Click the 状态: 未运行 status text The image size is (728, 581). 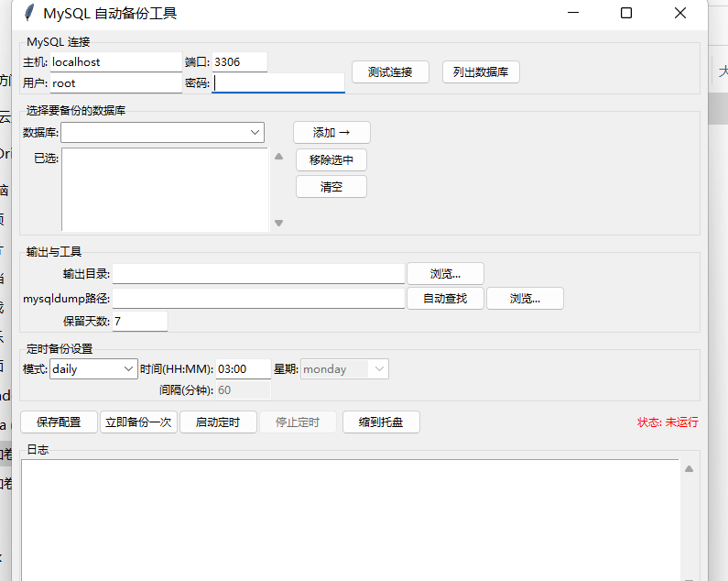[668, 422]
